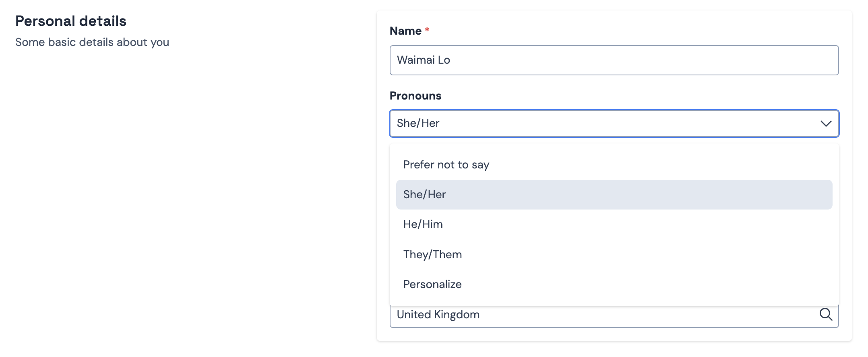
Task: Click the word "Kingdom" in the country field
Action: click(x=457, y=315)
